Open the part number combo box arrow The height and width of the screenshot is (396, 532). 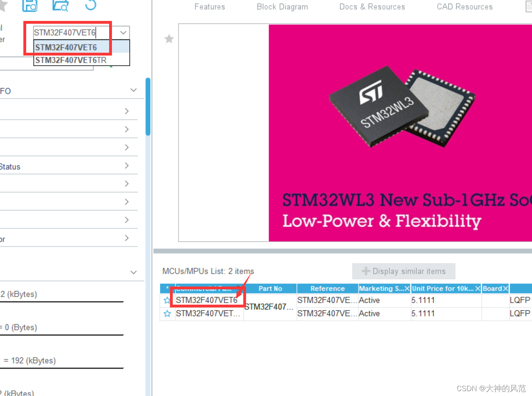click(x=123, y=33)
